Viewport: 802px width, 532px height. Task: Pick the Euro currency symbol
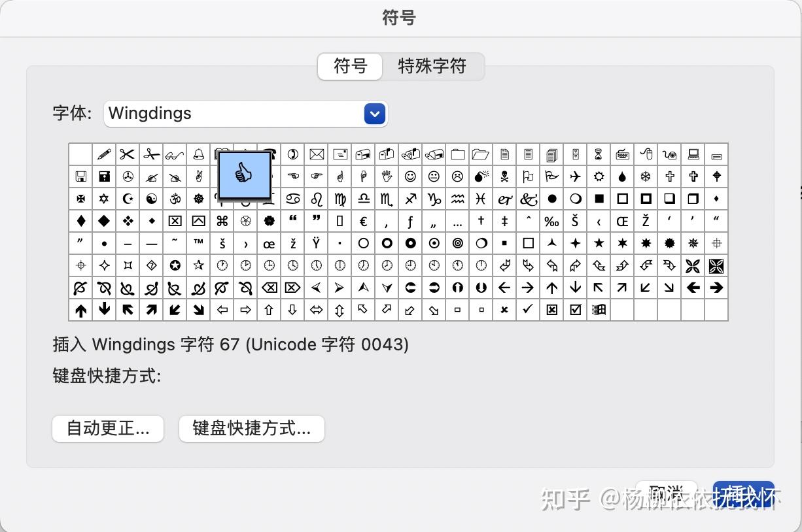(362, 221)
